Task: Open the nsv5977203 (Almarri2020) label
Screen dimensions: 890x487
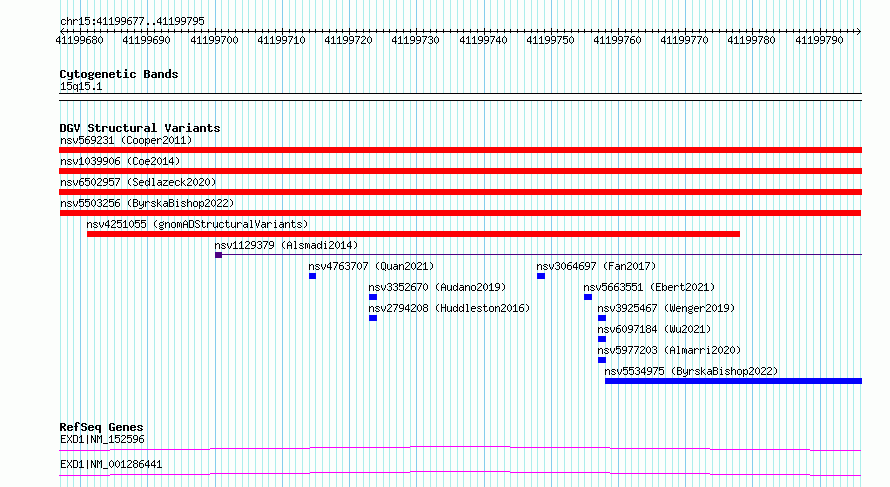Action: click(669, 350)
